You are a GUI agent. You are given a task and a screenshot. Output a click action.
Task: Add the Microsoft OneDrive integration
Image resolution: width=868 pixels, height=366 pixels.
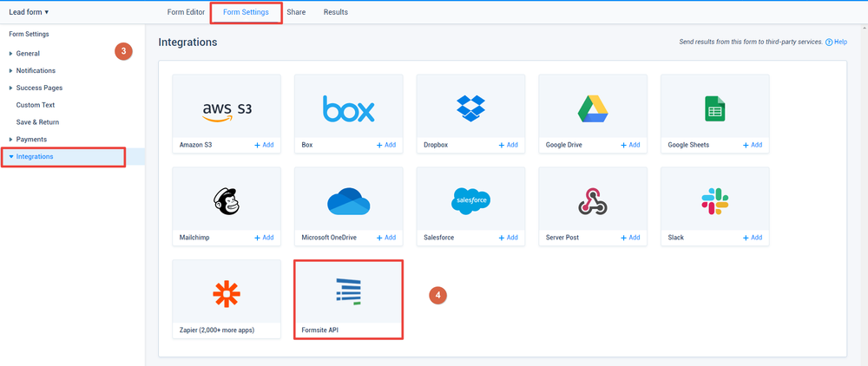click(386, 238)
